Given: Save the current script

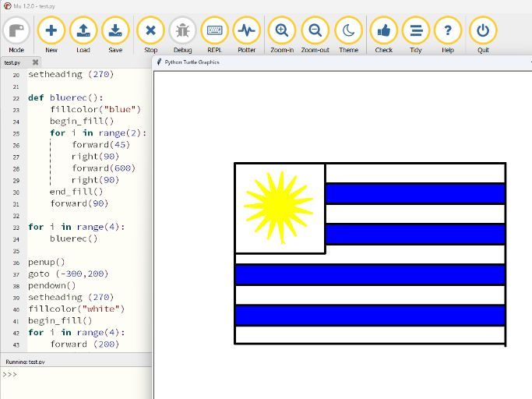Looking at the screenshot, I should tap(115, 35).
